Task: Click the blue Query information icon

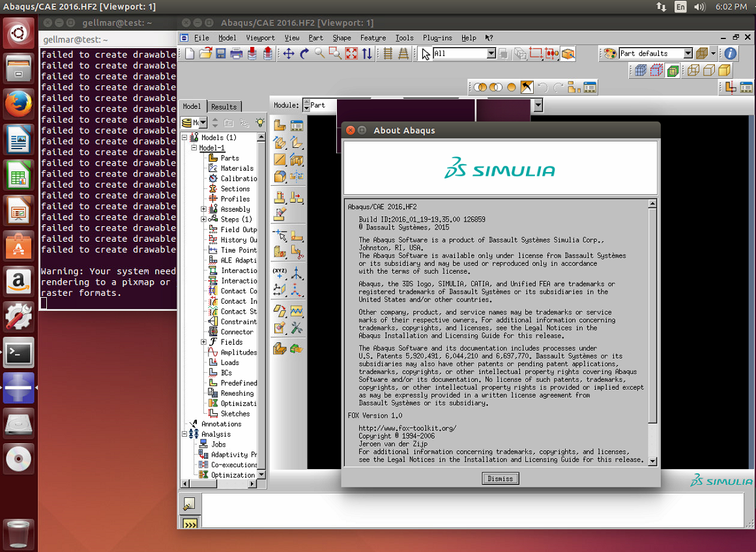Action: (730, 53)
